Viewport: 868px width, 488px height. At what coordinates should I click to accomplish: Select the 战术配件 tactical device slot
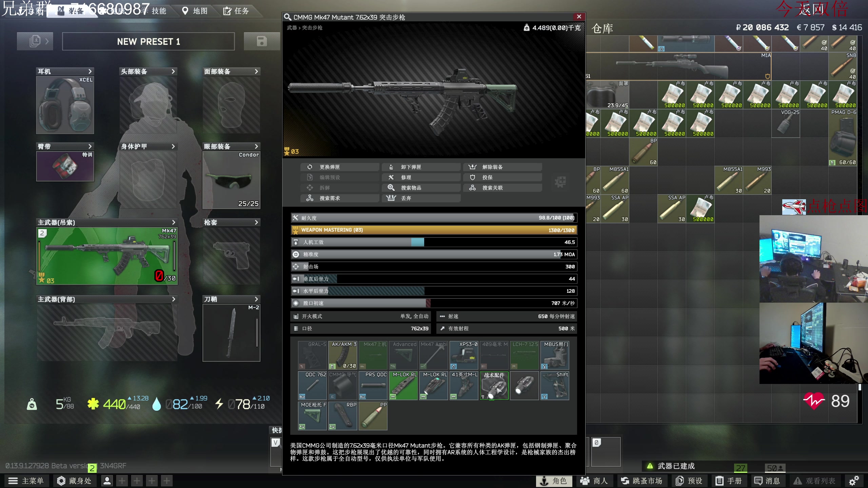(x=494, y=386)
